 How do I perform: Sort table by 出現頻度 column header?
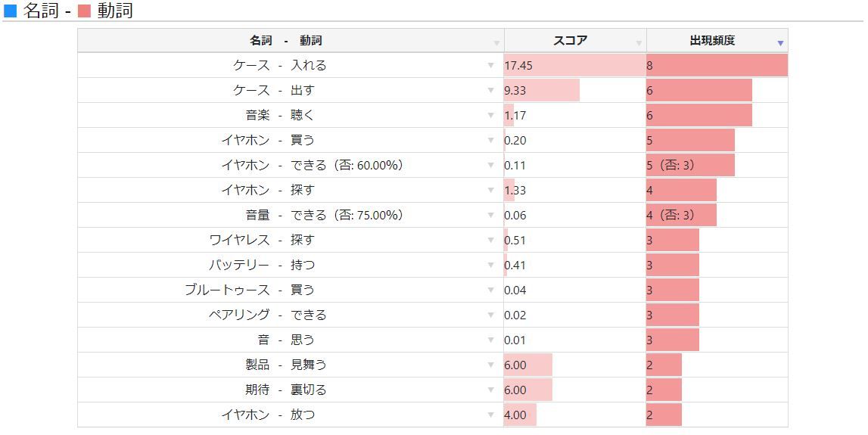711,41
